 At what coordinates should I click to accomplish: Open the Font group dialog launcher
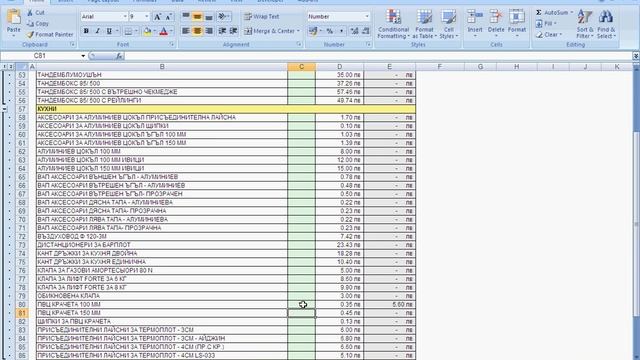[172, 44]
